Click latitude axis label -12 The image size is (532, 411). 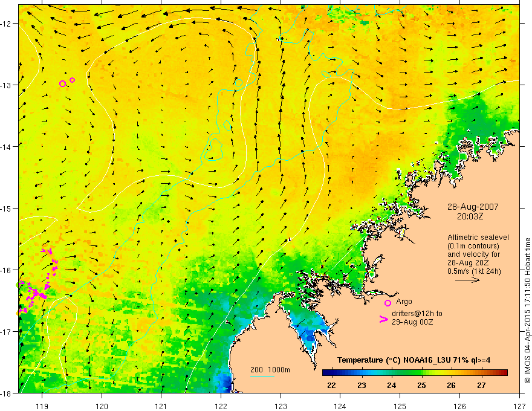click(x=7, y=24)
